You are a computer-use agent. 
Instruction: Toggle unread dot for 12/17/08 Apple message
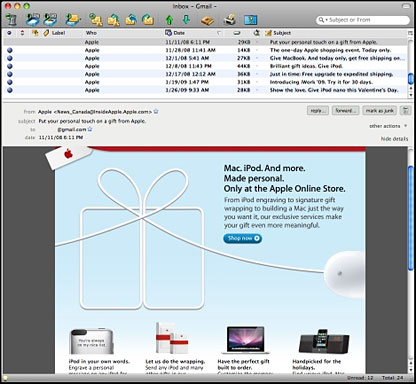click(x=10, y=74)
